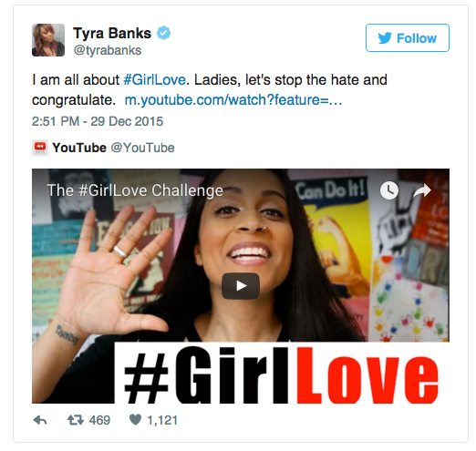
Task: Click the Watch Later clock icon
Action: tap(389, 190)
